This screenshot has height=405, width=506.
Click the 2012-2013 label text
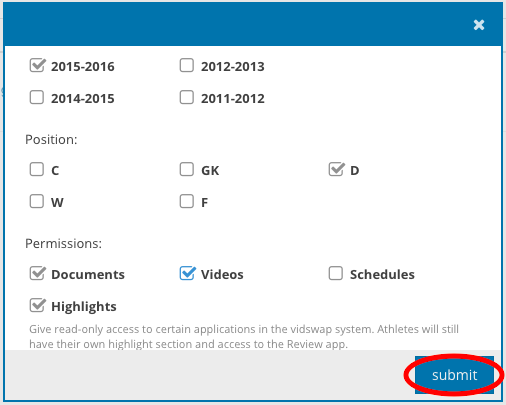point(233,67)
